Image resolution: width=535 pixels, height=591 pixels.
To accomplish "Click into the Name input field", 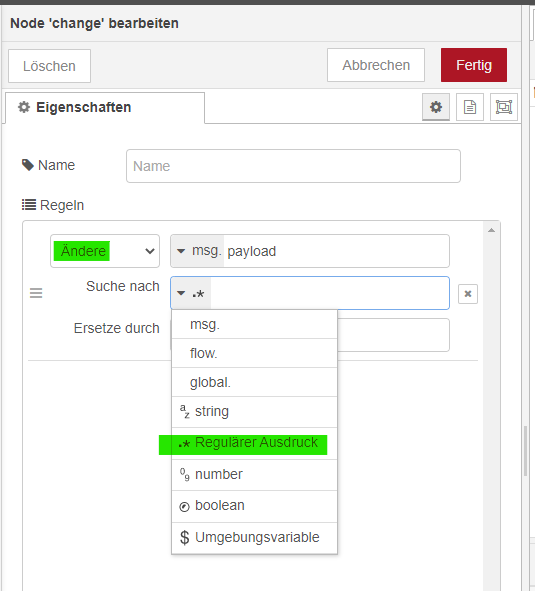I will [x=293, y=166].
